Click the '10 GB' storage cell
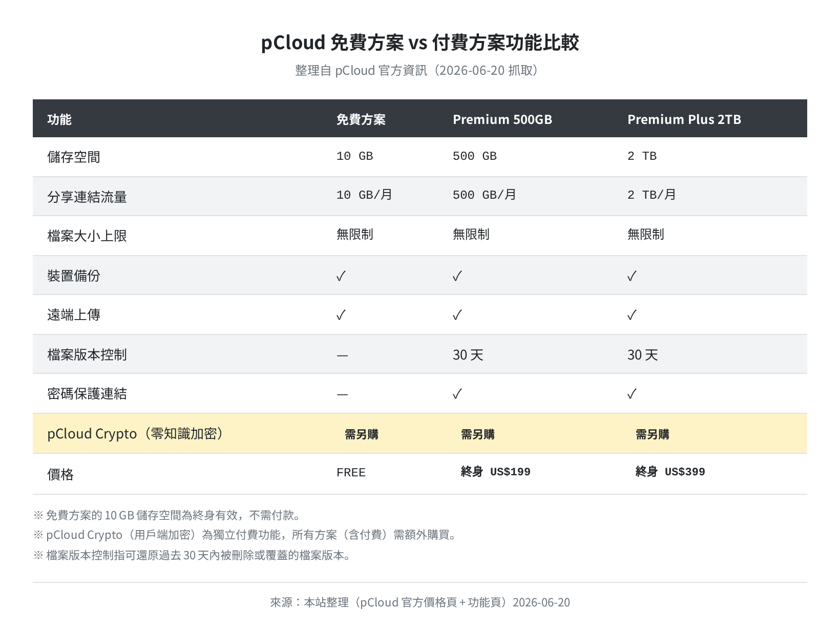Image resolution: width=840 pixels, height=631 pixels. click(x=354, y=156)
